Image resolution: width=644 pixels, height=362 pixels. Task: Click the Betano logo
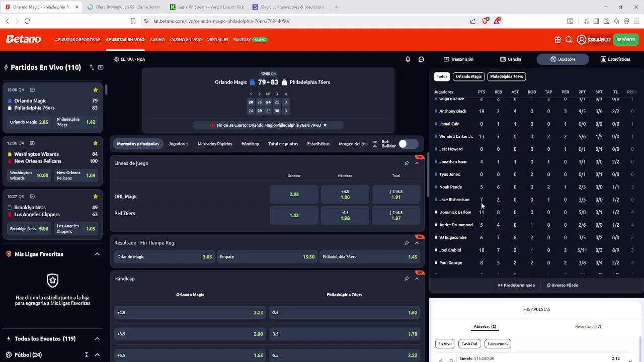pyautogui.click(x=23, y=40)
